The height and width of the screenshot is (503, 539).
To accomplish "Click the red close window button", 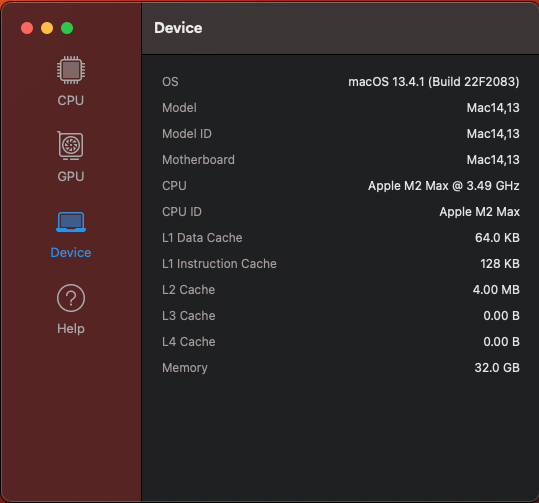I will 27,28.
